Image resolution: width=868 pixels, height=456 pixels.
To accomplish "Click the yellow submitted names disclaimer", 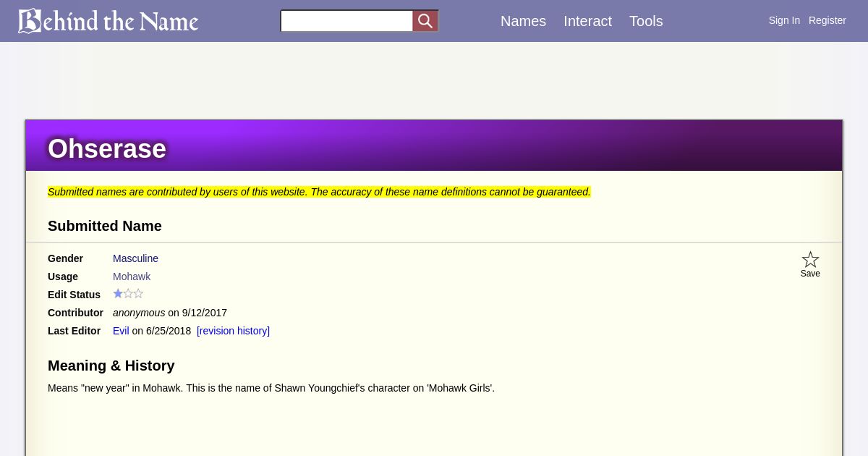I will click(319, 192).
